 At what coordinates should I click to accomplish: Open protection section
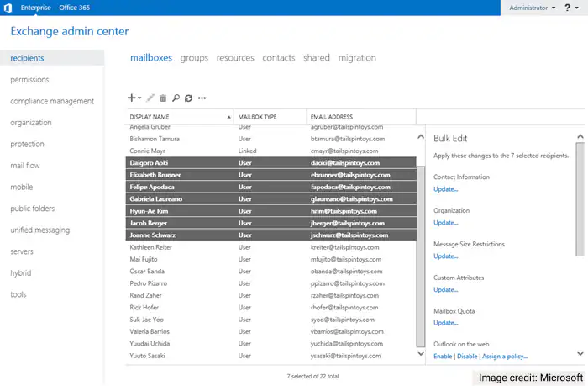coord(27,144)
